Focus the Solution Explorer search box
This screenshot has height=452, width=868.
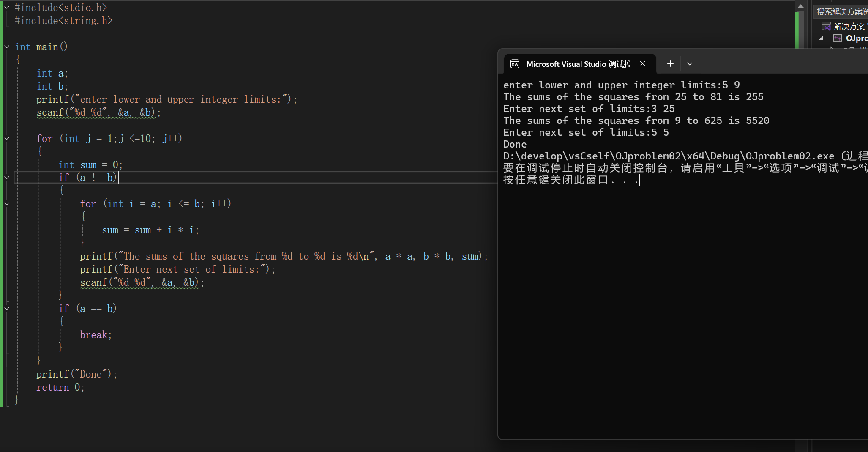point(841,11)
